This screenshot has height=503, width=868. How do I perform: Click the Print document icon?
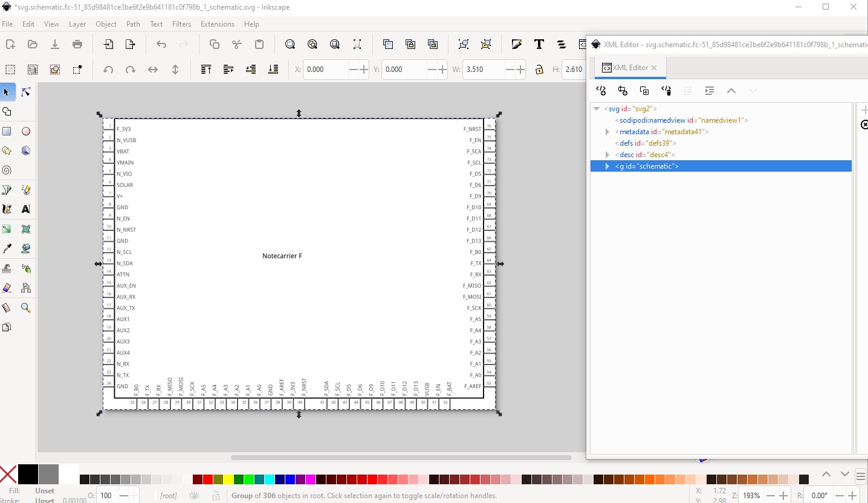click(77, 44)
